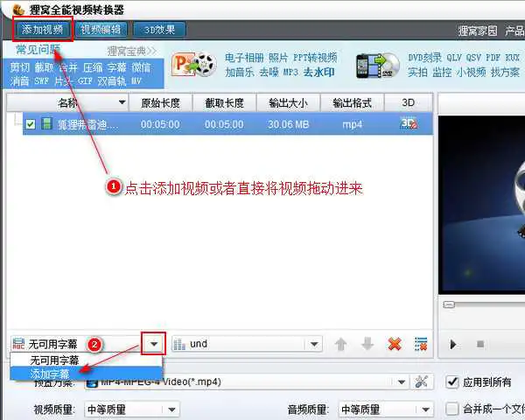Viewport: 525px width, 420px height.
Task: Click the 双音轨 help link
Action: (x=111, y=81)
